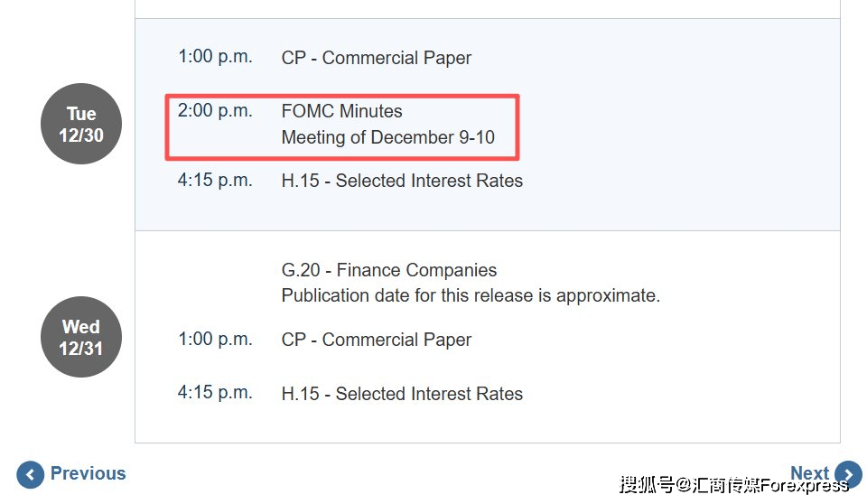Open FOMC Minutes release
This screenshot has width=867, height=504.
click(x=341, y=112)
